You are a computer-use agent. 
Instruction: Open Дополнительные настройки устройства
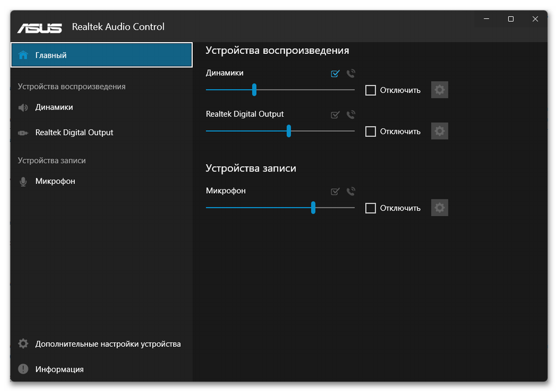coord(102,344)
